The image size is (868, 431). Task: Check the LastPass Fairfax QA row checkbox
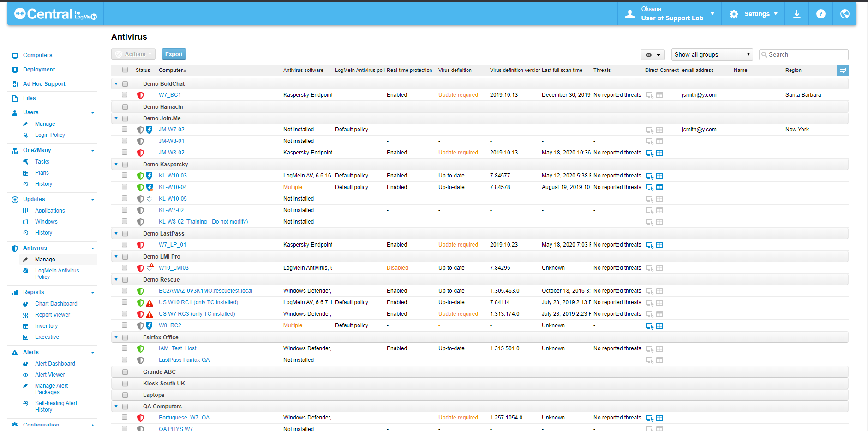point(125,360)
